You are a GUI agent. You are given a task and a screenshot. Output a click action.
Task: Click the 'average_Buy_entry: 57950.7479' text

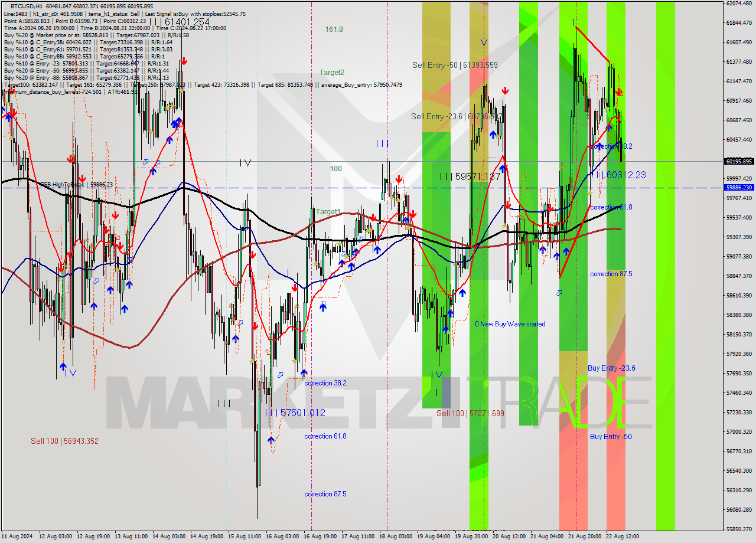[x=361, y=84]
